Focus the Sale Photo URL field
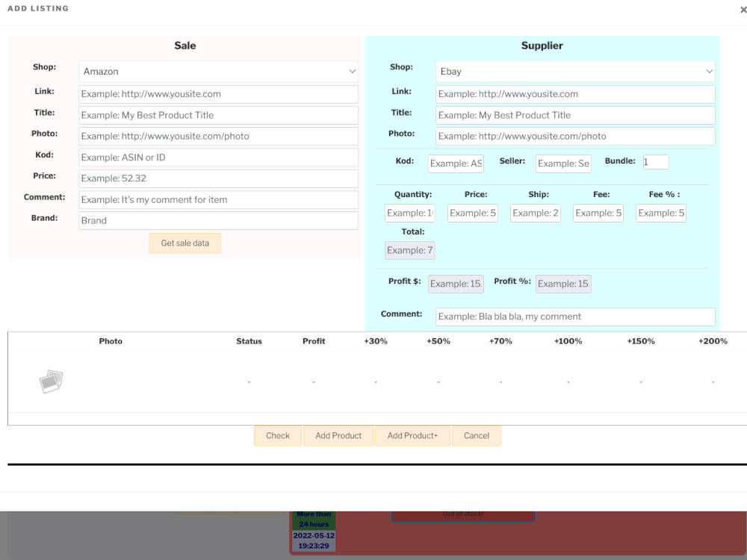This screenshot has height=560, width=747. [x=219, y=136]
